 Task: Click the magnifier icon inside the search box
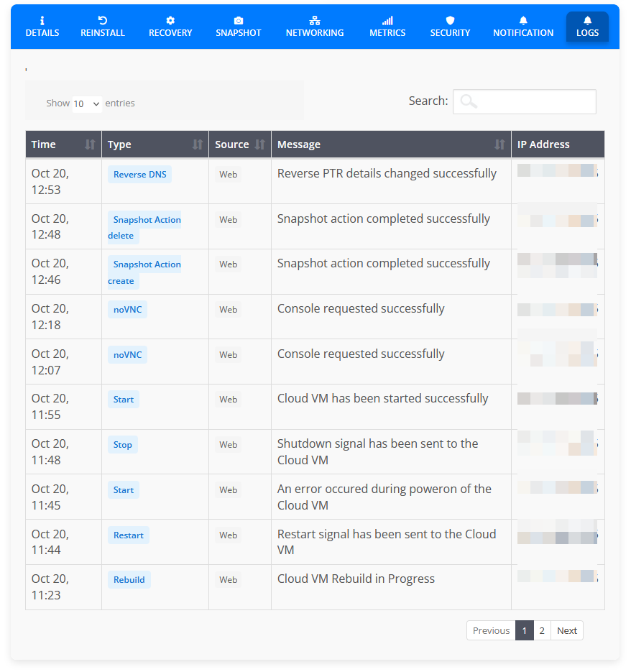468,101
